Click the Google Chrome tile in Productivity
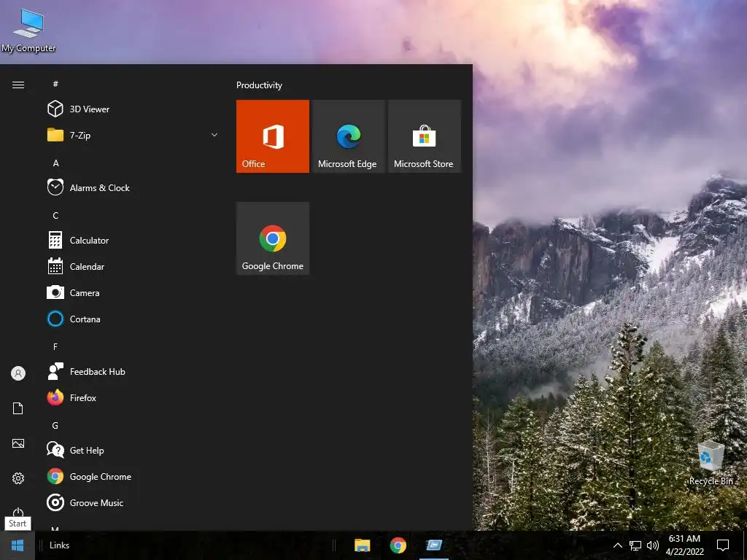 [273, 238]
